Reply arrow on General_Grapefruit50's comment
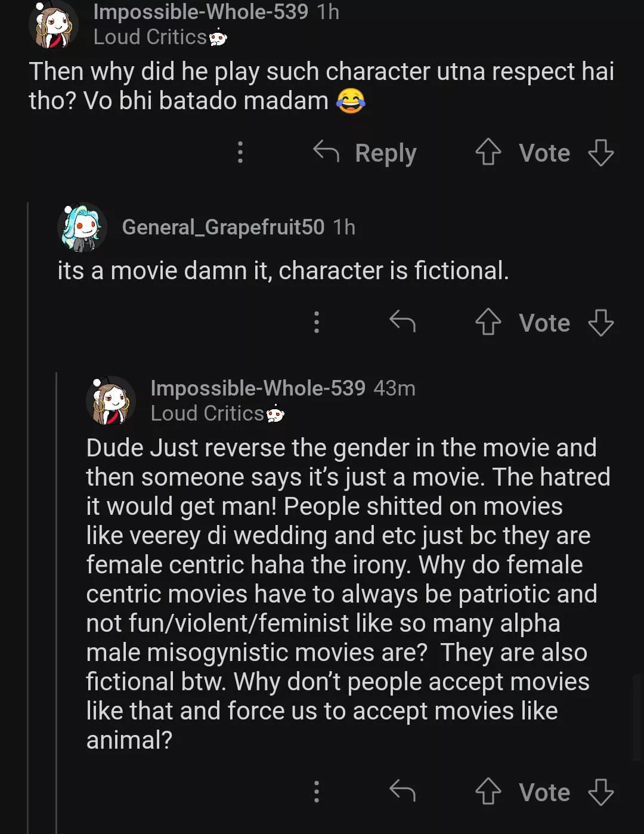Image resolution: width=644 pixels, height=834 pixels. 402,322
